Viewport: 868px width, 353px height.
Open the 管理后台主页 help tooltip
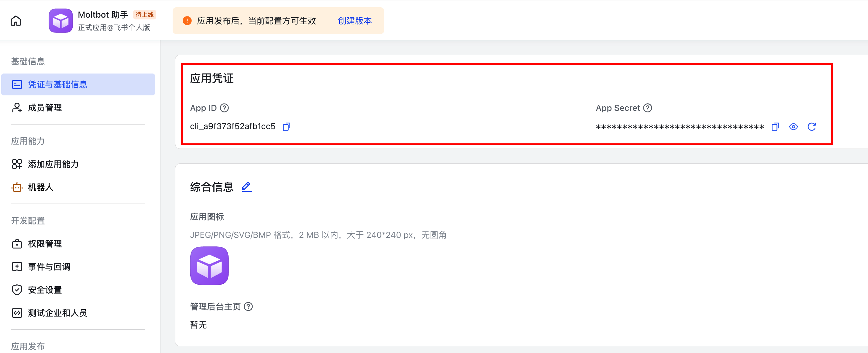(x=248, y=307)
